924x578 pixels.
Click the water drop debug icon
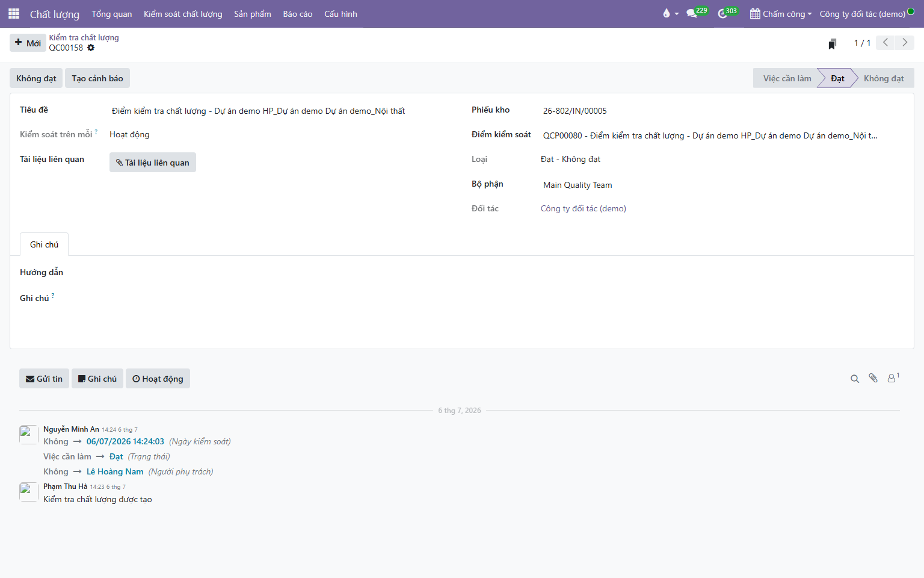(667, 13)
